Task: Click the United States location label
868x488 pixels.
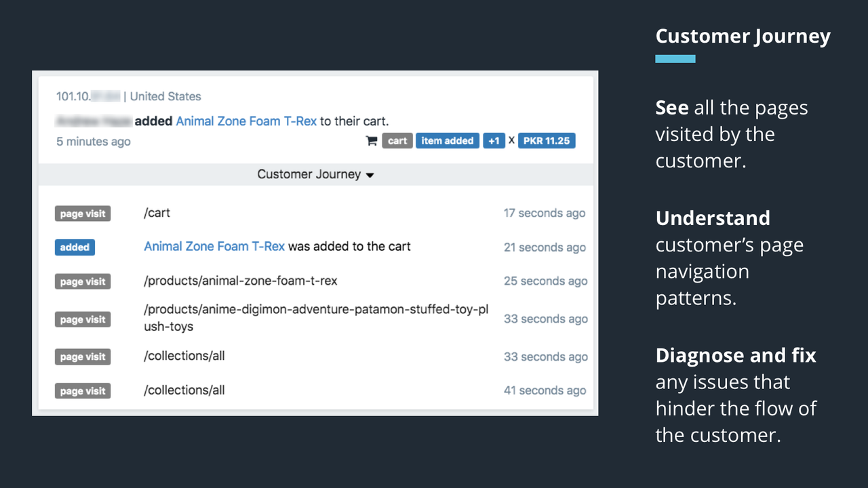Action: (165, 96)
